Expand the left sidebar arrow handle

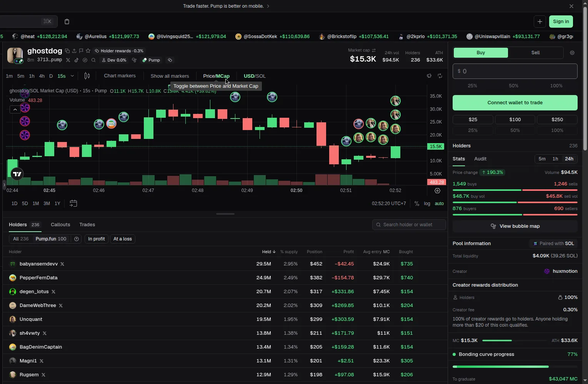pos(4,185)
